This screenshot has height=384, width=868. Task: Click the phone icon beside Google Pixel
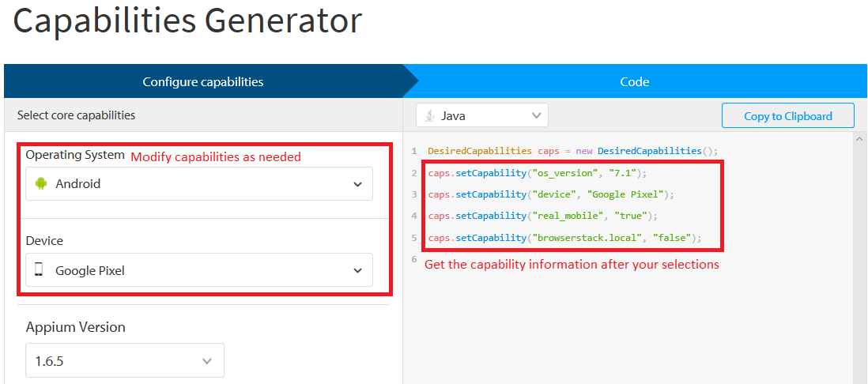point(39,270)
